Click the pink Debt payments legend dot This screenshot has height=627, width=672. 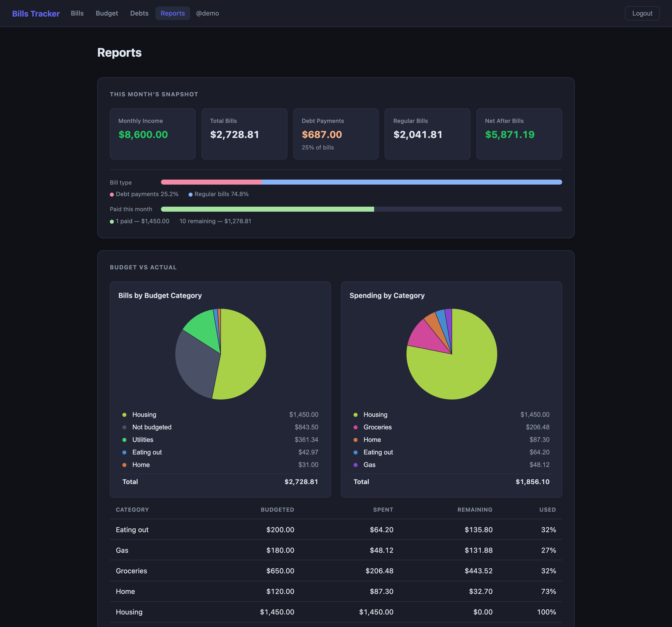click(x=112, y=194)
